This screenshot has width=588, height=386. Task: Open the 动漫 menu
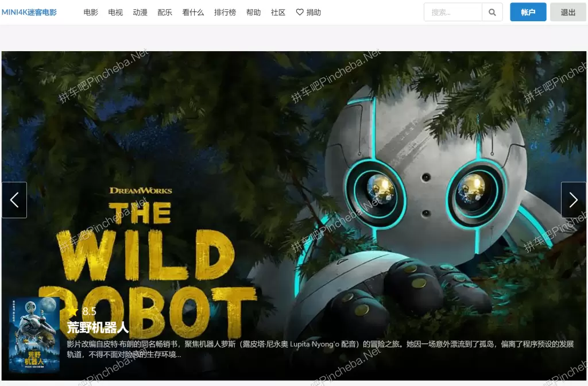140,13
